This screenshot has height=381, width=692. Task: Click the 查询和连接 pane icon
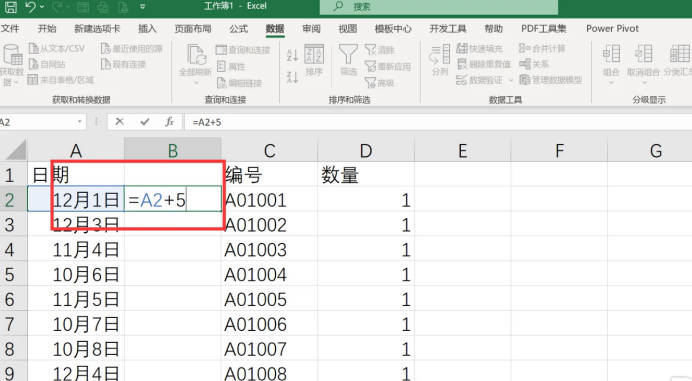point(221,50)
